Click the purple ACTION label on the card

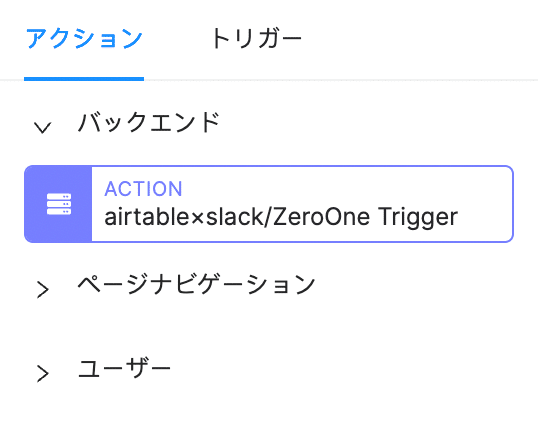[143, 189]
